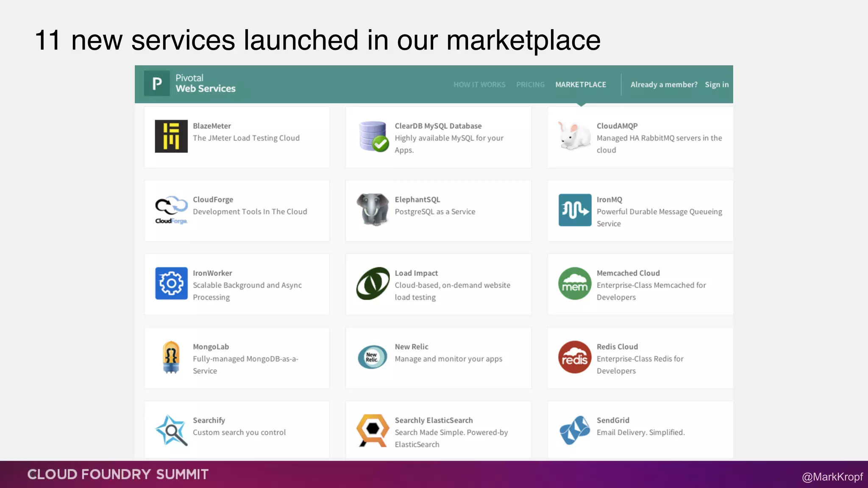Open ClearDB MySQL Database title link
Viewport: 868px width, 488px height.
(438, 126)
